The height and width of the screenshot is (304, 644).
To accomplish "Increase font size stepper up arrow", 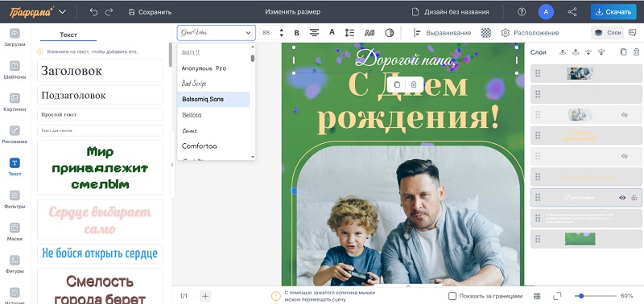I will click(281, 30).
